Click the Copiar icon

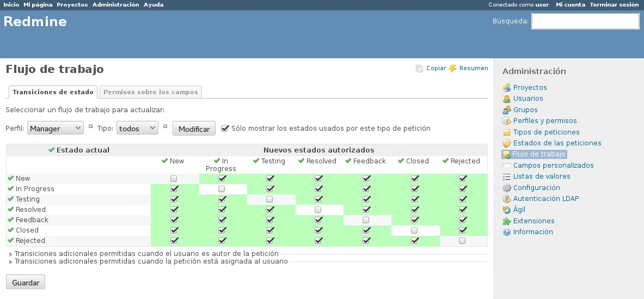click(419, 69)
